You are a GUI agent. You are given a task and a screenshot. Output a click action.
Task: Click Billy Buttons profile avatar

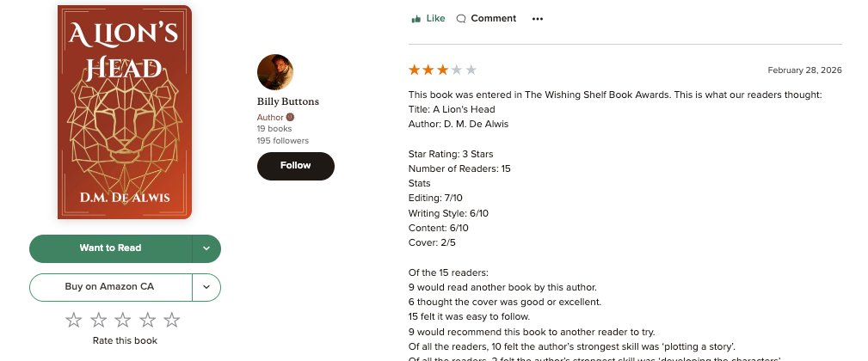coord(275,72)
